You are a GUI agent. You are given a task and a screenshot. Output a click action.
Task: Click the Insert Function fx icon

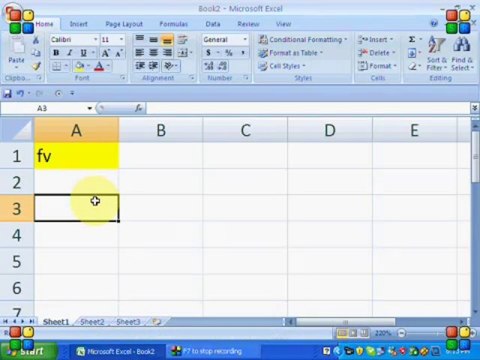tap(139, 108)
